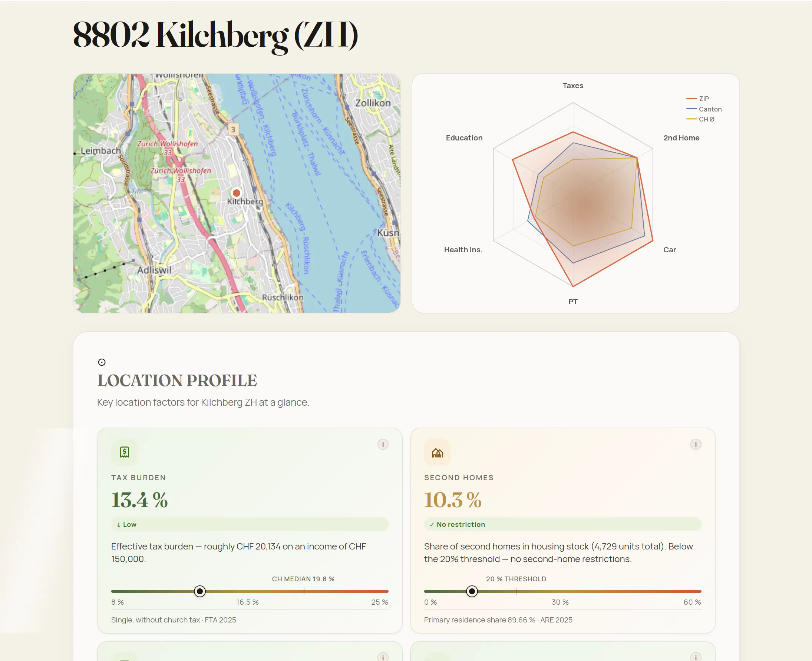
Task: Click the 2nd Home axis label
Action: [681, 138]
